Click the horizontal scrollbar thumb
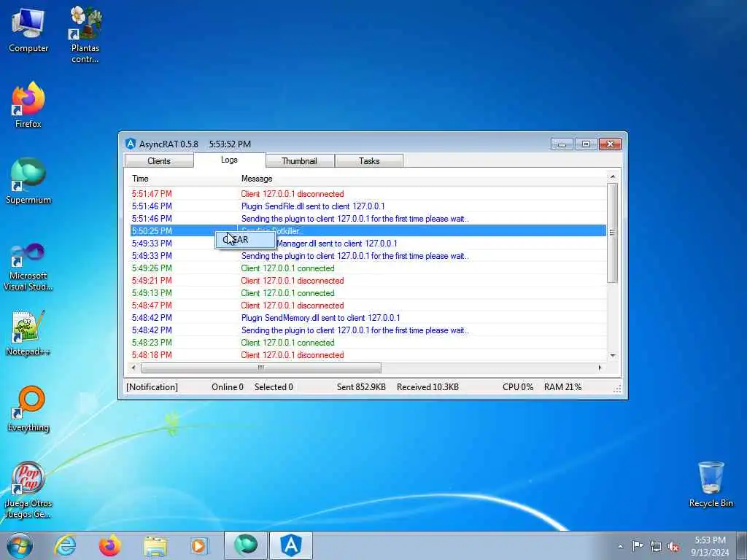The width and height of the screenshot is (747, 560). point(260,367)
